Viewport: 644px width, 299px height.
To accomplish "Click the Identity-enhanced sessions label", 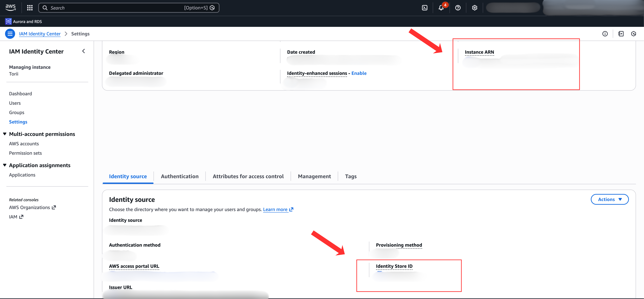I will tap(317, 73).
